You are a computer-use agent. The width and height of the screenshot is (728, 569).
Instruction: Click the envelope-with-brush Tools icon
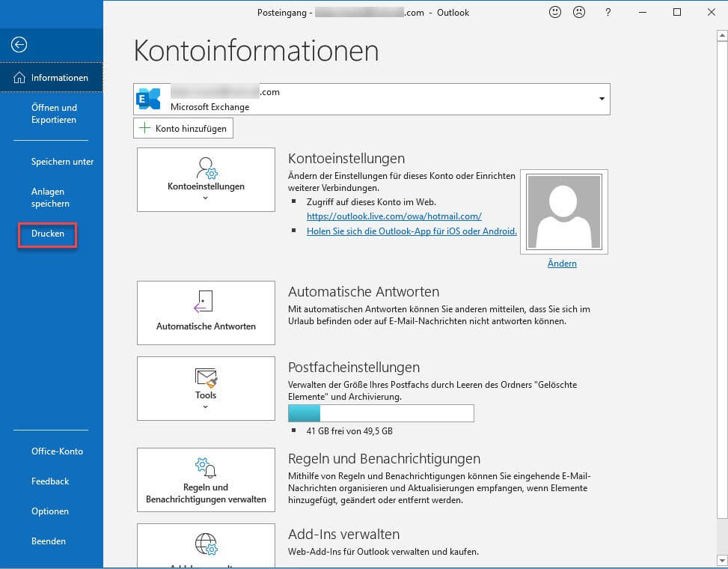pyautogui.click(x=206, y=377)
